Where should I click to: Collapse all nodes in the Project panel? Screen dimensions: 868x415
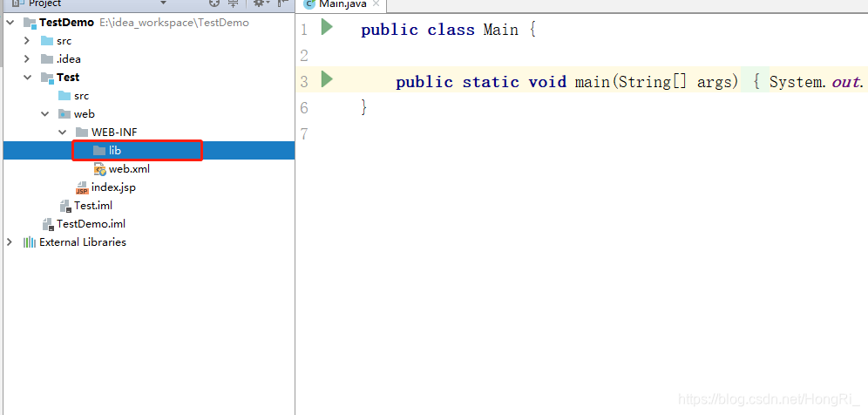point(234,3)
